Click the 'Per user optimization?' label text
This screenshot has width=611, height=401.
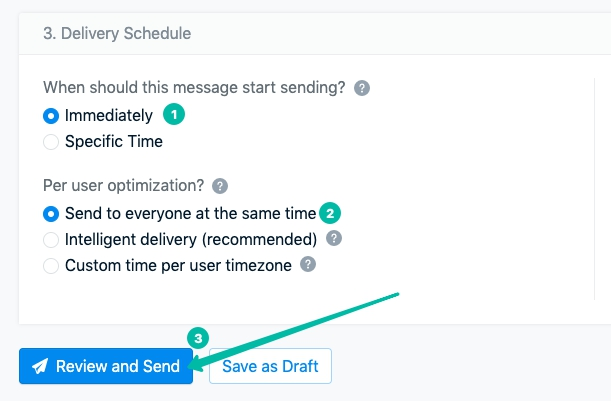coord(123,186)
